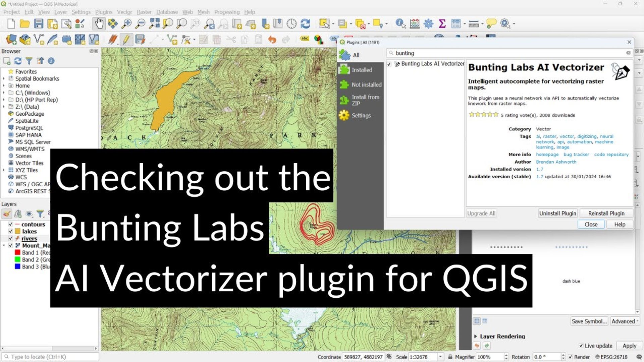
Task: Select the Measure Line ruler tool
Action: click(474, 24)
